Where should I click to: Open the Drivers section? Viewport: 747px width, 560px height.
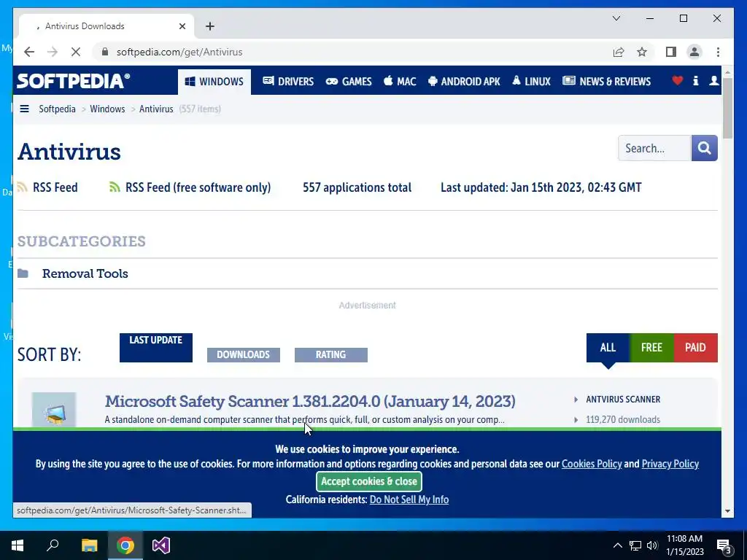pyautogui.click(x=288, y=82)
